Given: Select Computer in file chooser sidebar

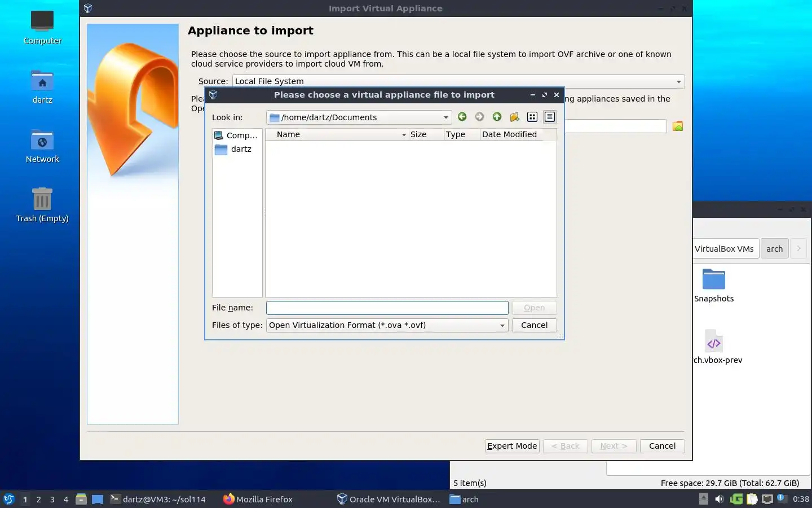Looking at the screenshot, I should 236,135.
